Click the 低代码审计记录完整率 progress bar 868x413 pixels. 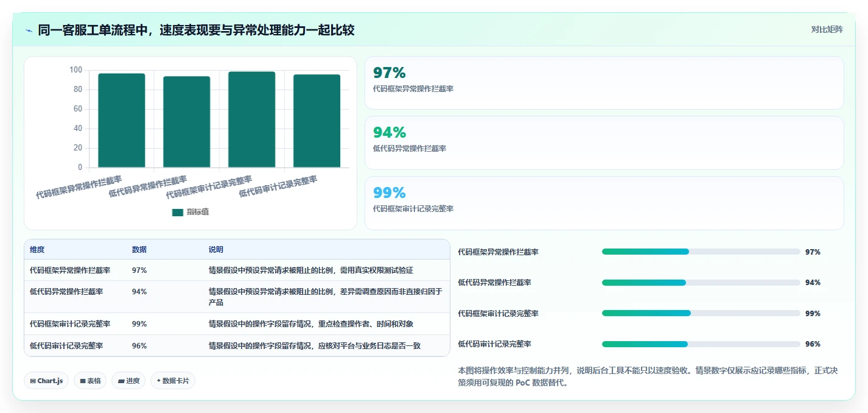701,344
